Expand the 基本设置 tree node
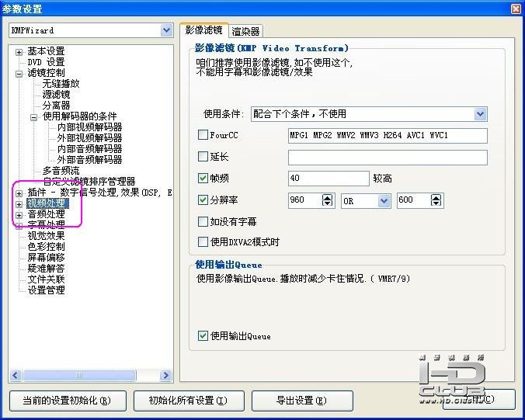 19,52
